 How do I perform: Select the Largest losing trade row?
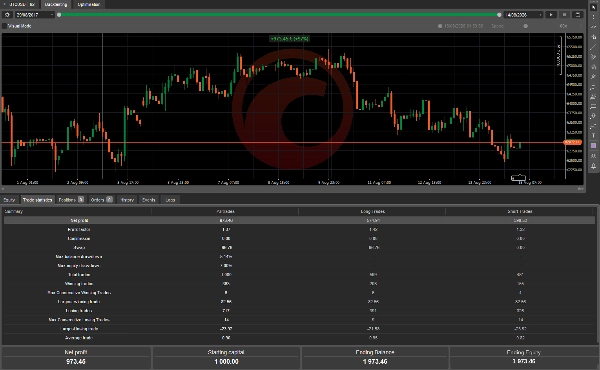pyautogui.click(x=299, y=329)
